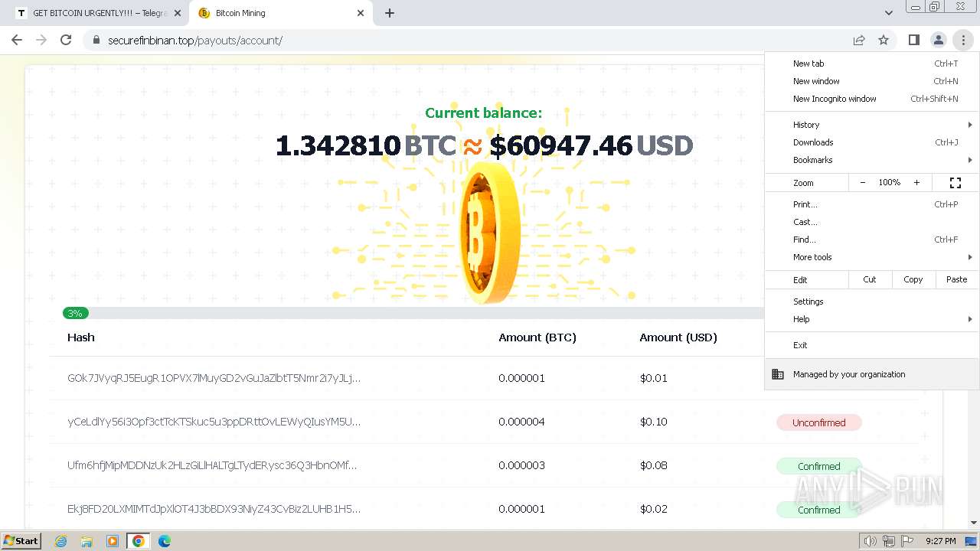This screenshot has width=980, height=551.
Task: Open Microsoft Edge from taskbar
Action: coord(165,541)
